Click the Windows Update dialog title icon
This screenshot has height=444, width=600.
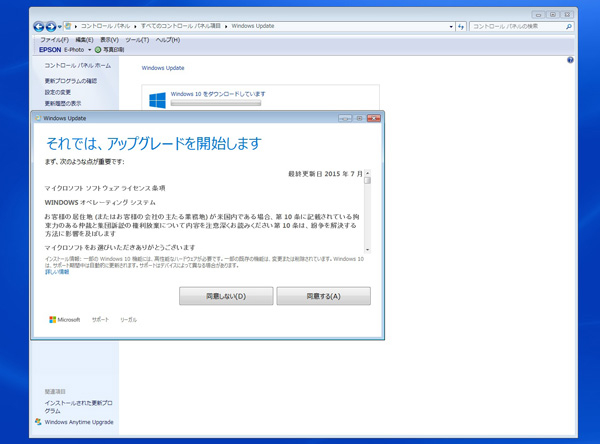click(x=38, y=118)
